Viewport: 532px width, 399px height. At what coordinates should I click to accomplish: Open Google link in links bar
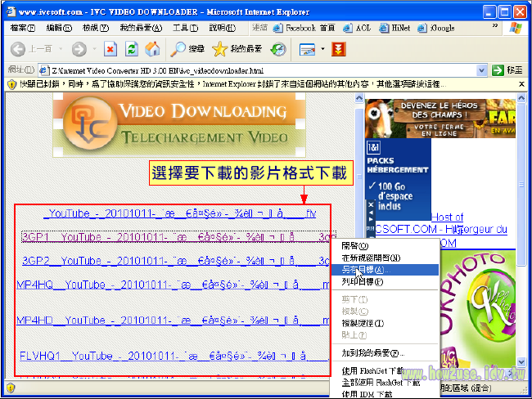tap(436, 28)
